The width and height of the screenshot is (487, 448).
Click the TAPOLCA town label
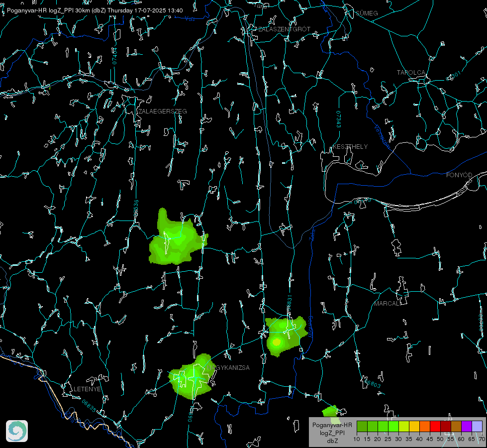coord(411,73)
